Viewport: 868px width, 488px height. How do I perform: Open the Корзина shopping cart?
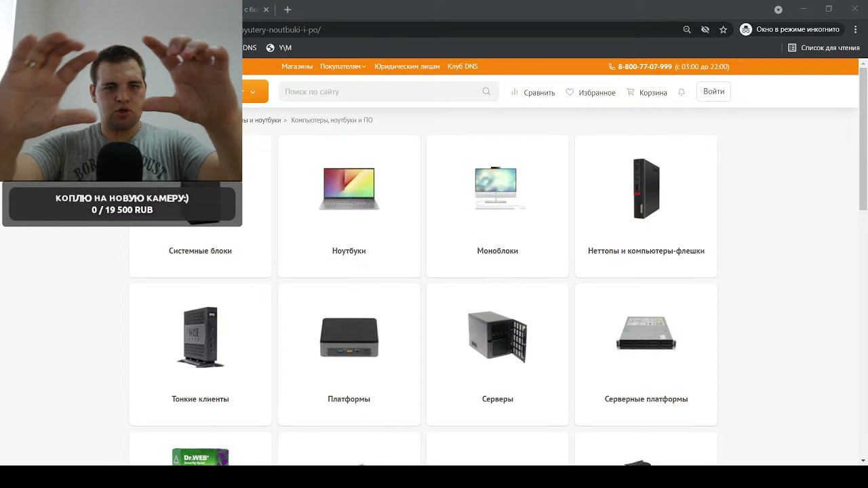647,92
